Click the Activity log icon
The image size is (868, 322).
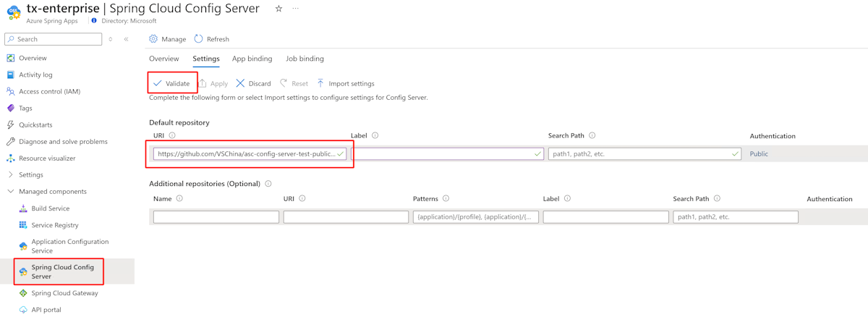[x=10, y=75]
